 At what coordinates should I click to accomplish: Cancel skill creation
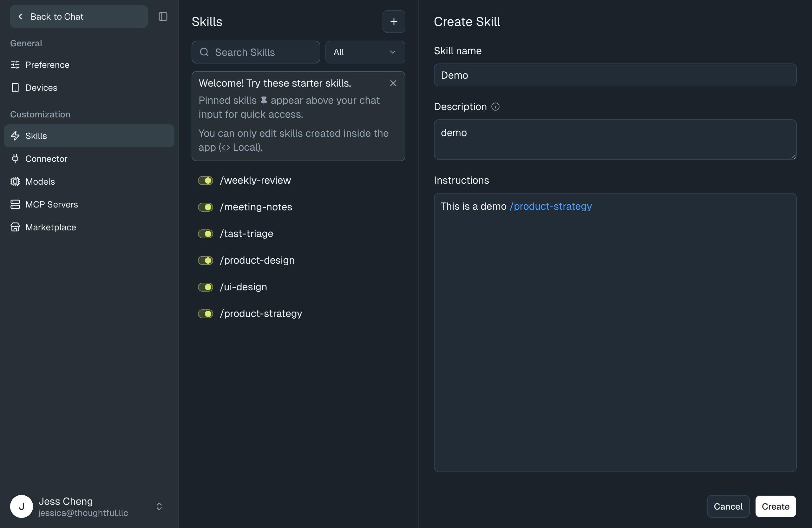(728, 506)
